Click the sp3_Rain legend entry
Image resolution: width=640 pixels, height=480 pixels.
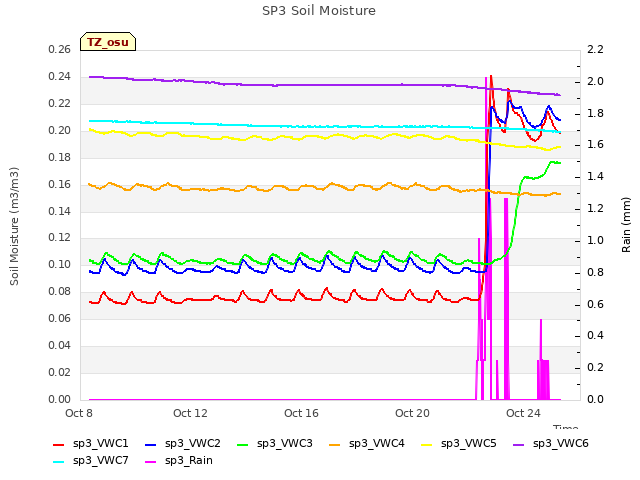[x=179, y=461]
